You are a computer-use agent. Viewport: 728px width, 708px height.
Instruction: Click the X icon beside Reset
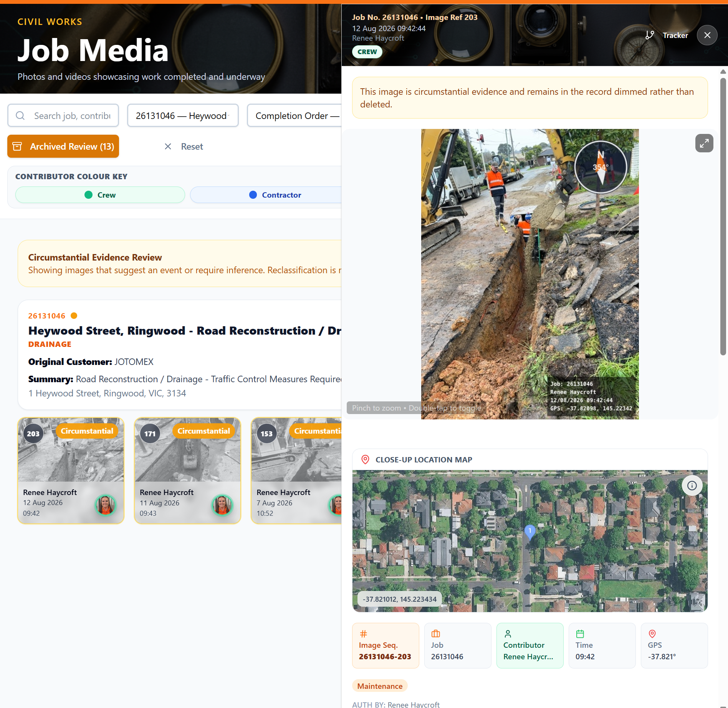click(168, 146)
